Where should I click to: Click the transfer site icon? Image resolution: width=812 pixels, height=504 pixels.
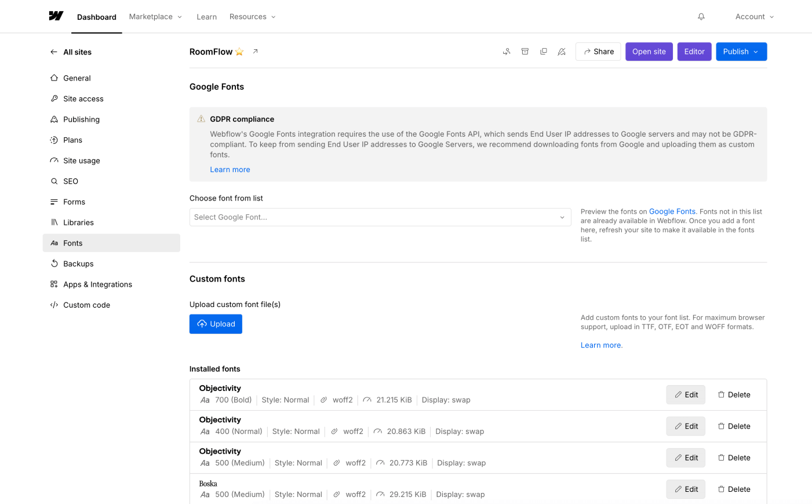506,51
